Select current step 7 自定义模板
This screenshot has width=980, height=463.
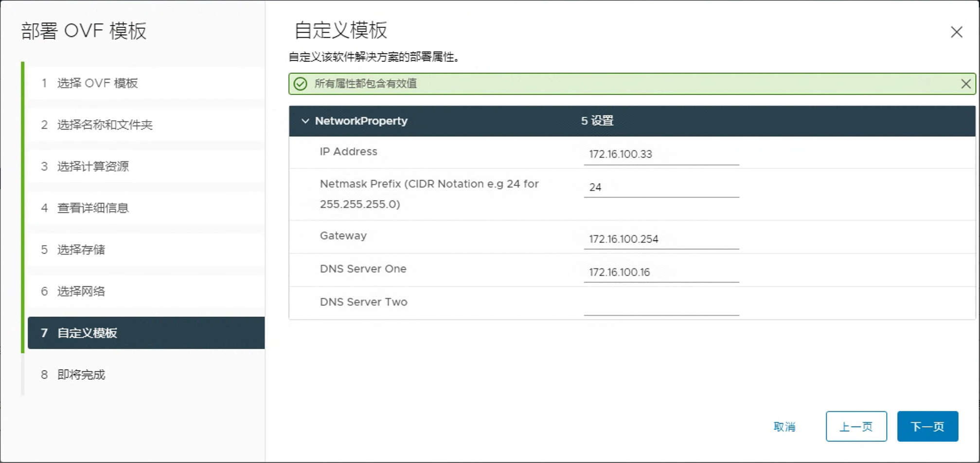(x=146, y=333)
